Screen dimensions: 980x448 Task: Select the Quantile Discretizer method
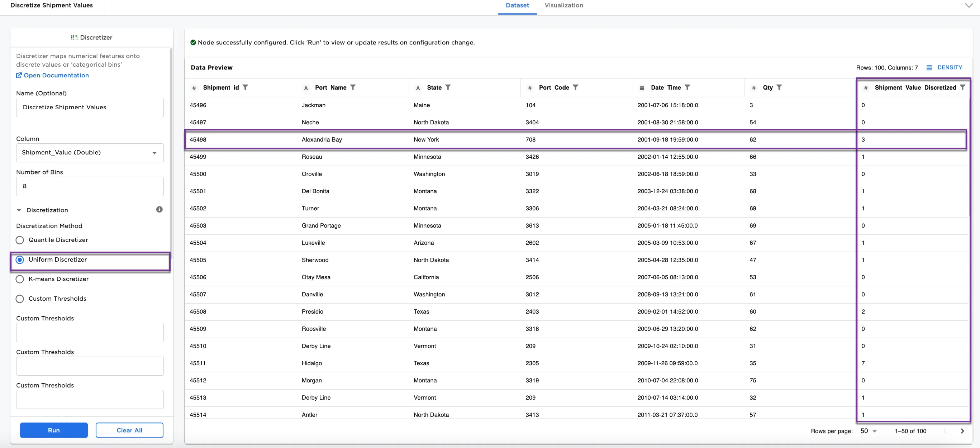point(20,240)
